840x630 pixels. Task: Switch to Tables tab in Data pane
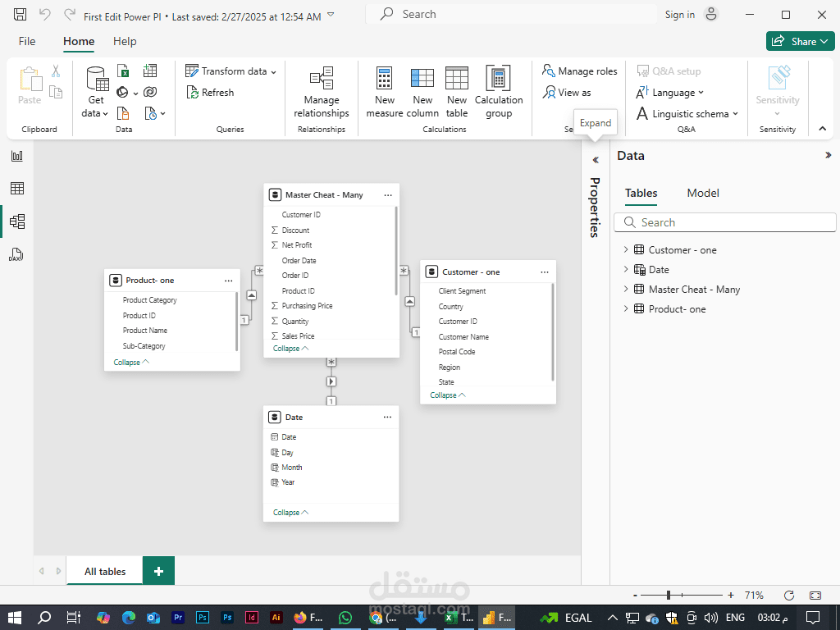coord(641,193)
